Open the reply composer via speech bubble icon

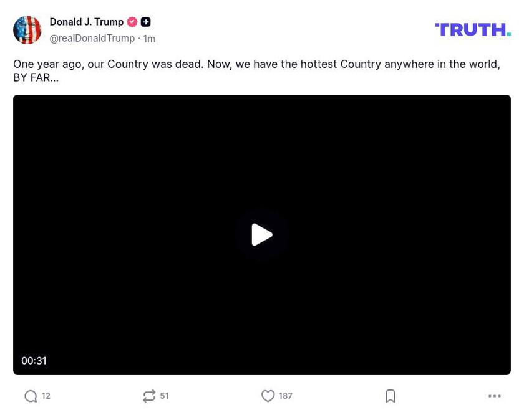pos(29,396)
